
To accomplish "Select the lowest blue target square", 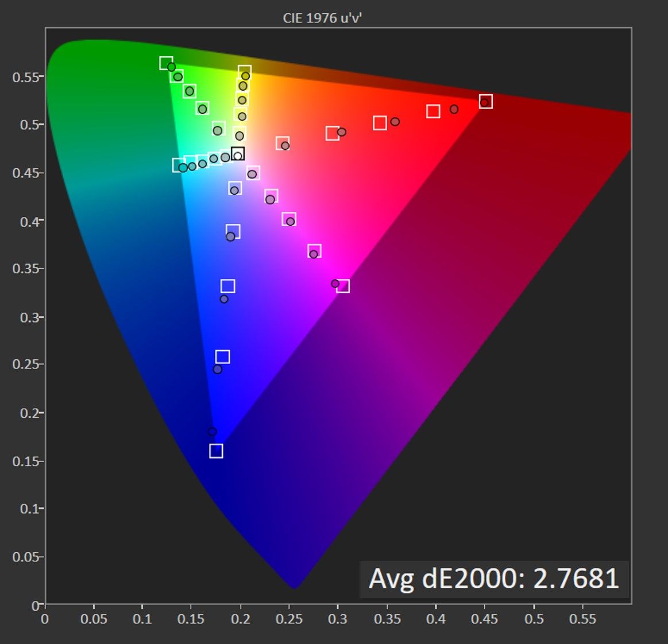I will (216, 451).
